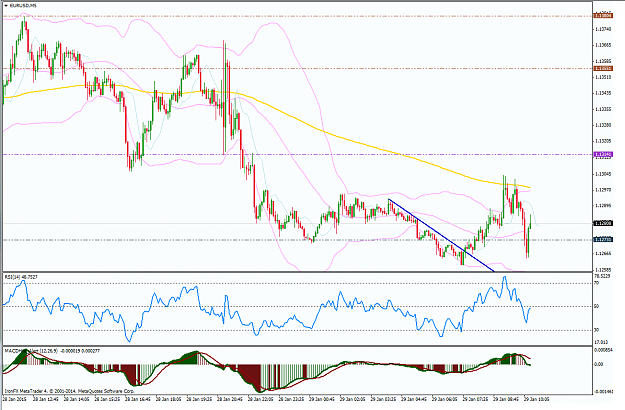Image resolution: width=625 pixels, height=410 pixels.
Task: Click the 1.12585 price scale label
Action: pos(603,269)
